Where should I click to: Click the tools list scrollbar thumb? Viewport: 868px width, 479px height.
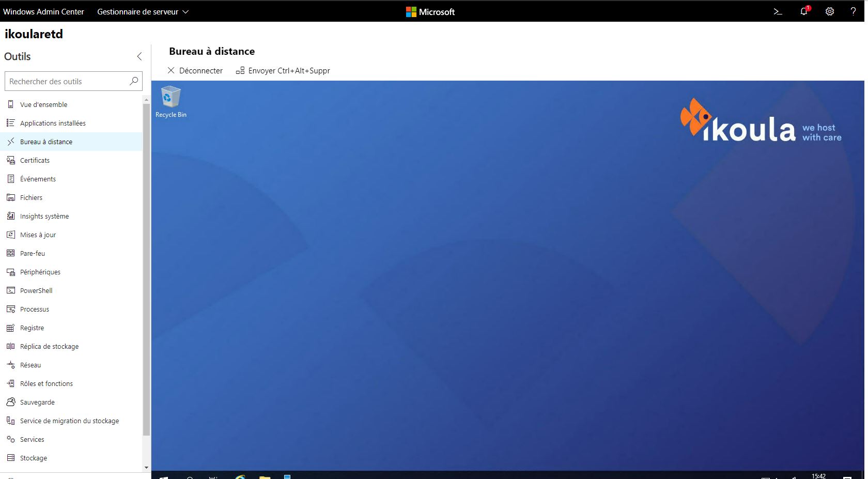146,269
